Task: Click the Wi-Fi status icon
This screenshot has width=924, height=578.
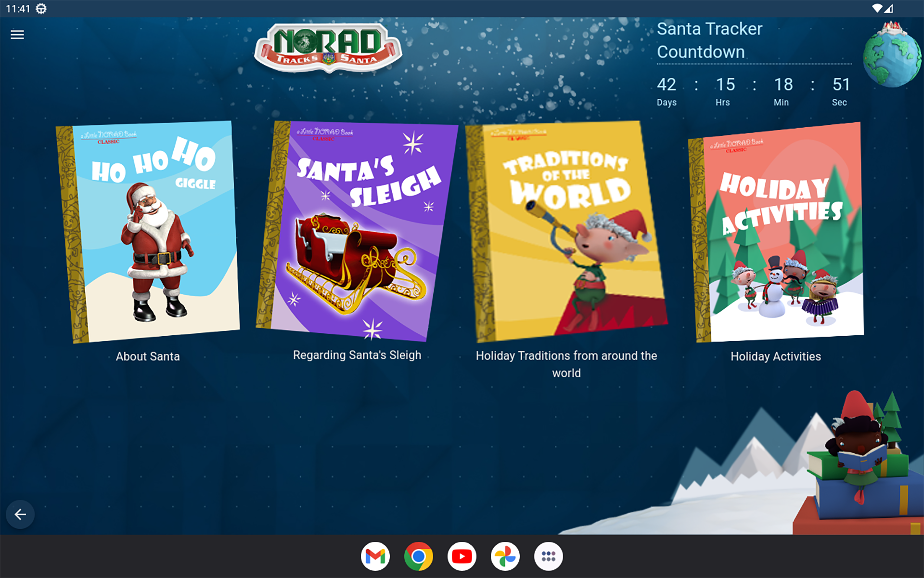Action: tap(877, 8)
